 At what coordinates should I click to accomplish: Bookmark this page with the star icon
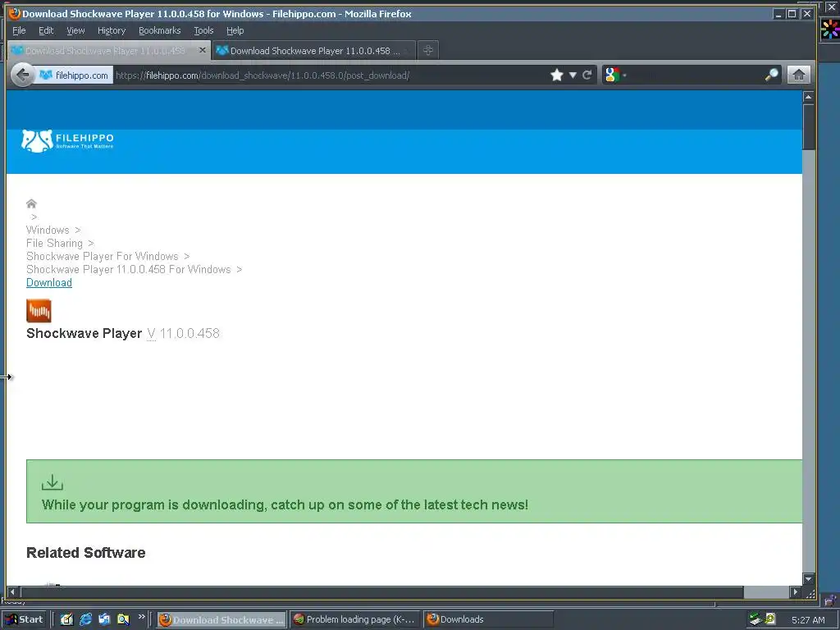tap(557, 75)
